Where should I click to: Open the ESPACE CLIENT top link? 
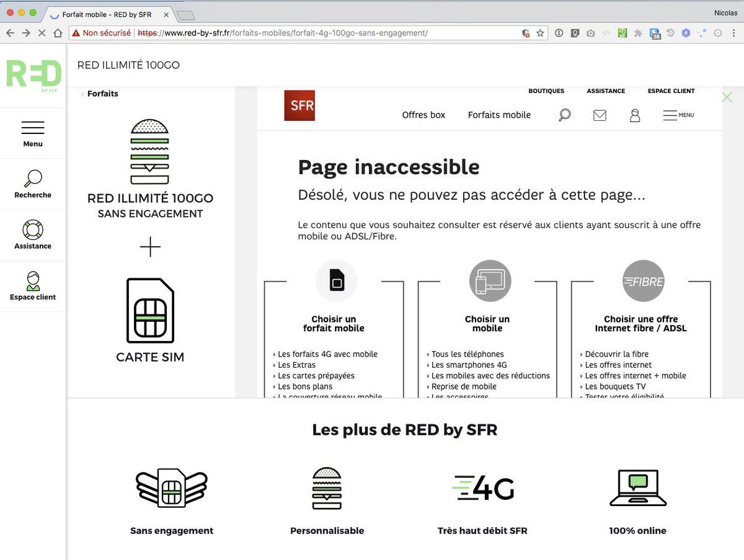pyautogui.click(x=671, y=91)
